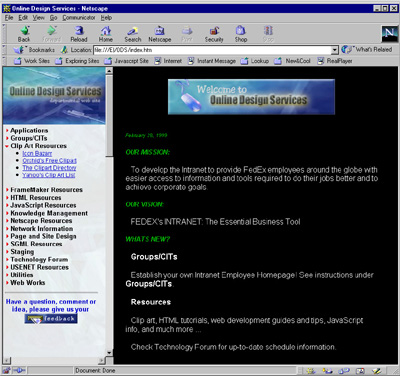Follow the Icon Bazarr link
The image size is (400, 376).
point(37,153)
